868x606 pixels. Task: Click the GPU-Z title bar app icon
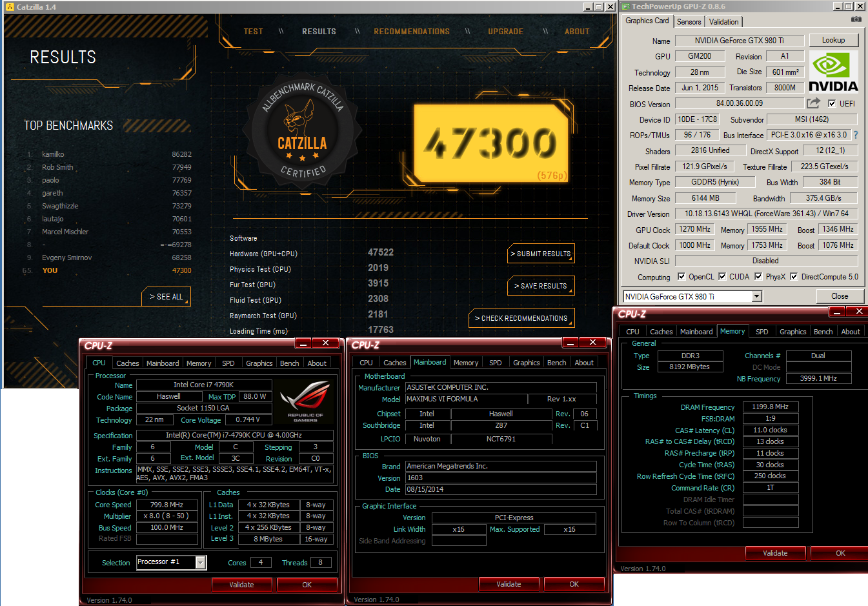(625, 6)
